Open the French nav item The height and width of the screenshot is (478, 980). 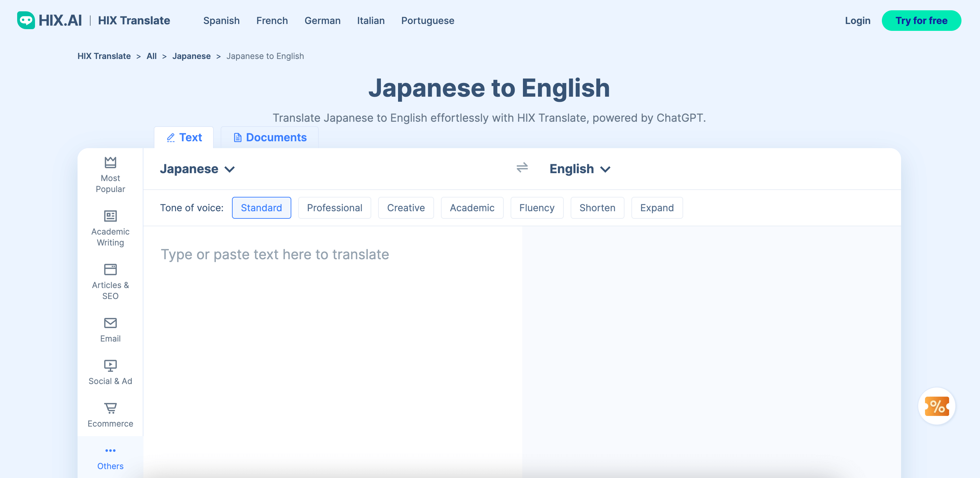272,21
